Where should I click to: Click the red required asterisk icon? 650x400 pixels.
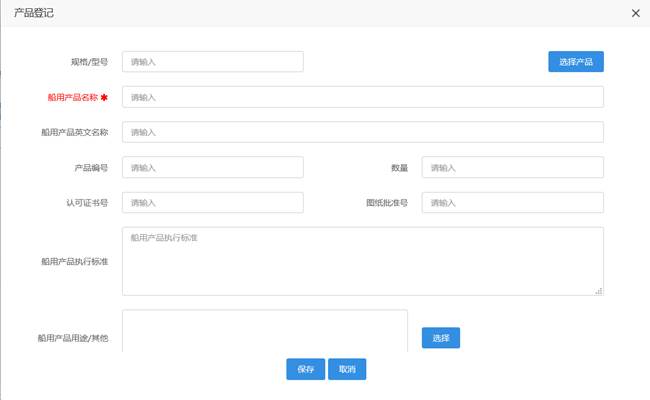tap(104, 97)
